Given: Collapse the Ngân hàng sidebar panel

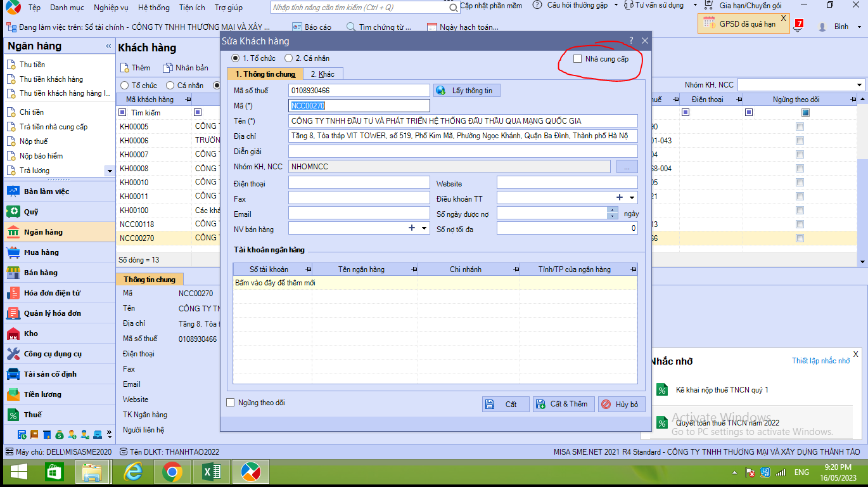Looking at the screenshot, I should tap(108, 46).
